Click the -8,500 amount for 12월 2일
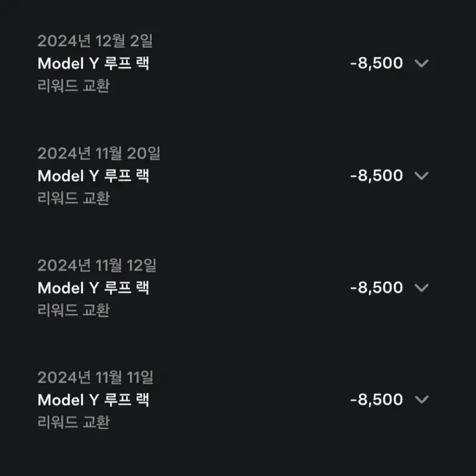Viewport: 476px width, 476px height. point(376,63)
